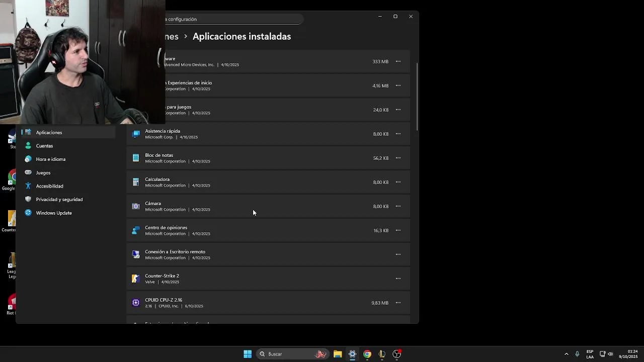Viewport: 644px width, 362px height.
Task: Open more options for the 333 MB app
Action: click(x=398, y=61)
